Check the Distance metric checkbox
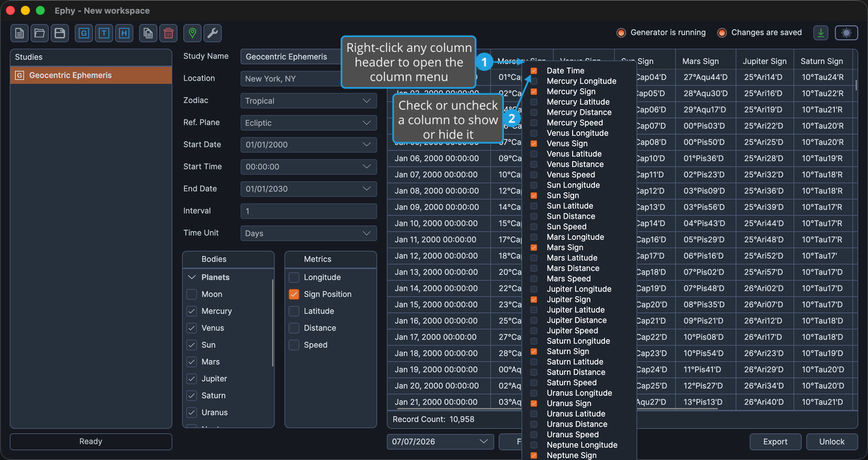Screen dimensions: 868x460 coord(294,328)
